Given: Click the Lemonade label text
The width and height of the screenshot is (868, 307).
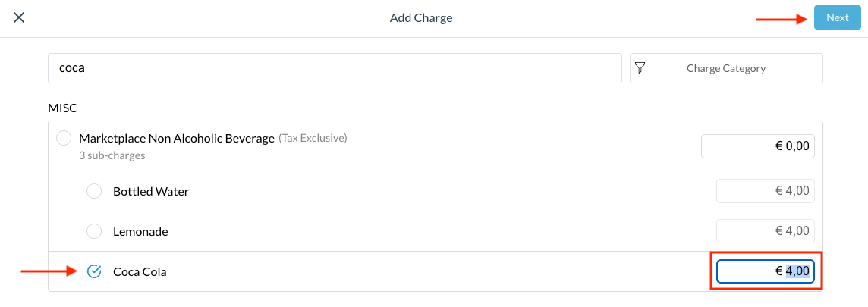Looking at the screenshot, I should (x=140, y=231).
